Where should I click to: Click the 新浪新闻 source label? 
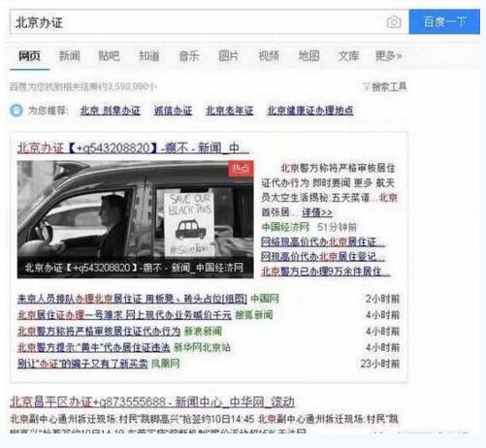203,332
